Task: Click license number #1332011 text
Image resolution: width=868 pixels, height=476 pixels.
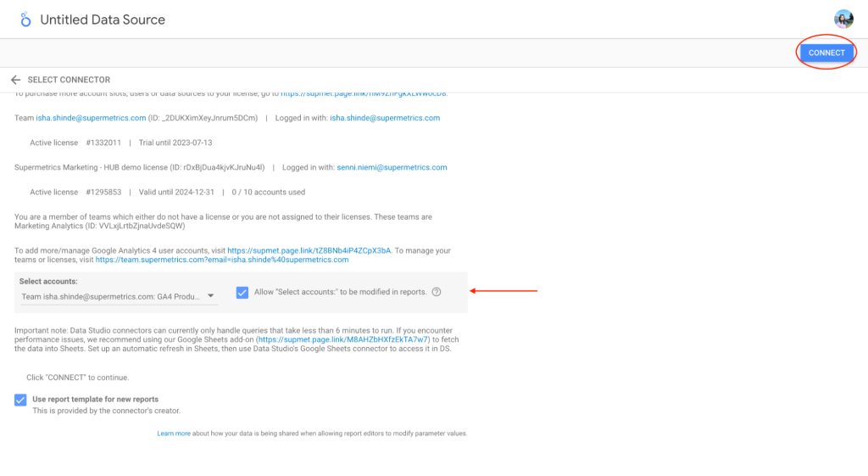Action: point(103,143)
